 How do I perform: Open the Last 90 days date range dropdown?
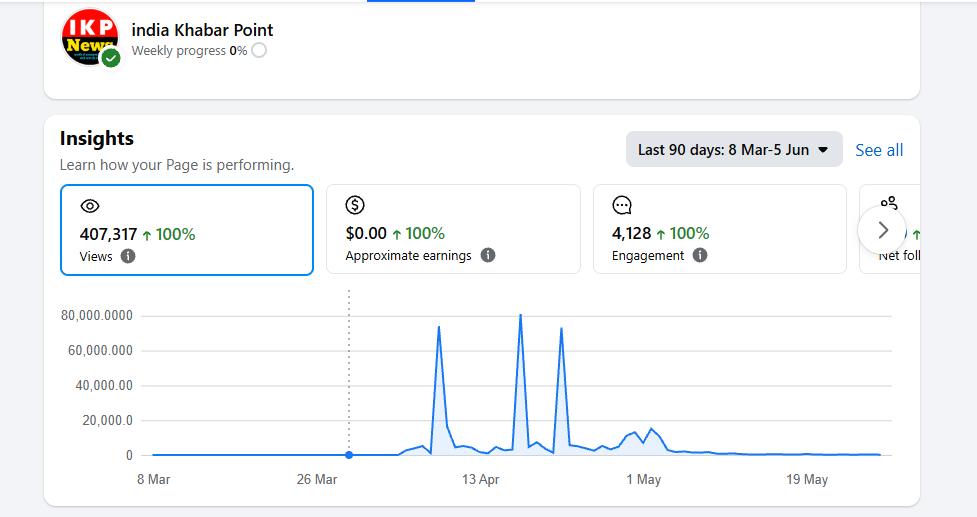point(734,149)
